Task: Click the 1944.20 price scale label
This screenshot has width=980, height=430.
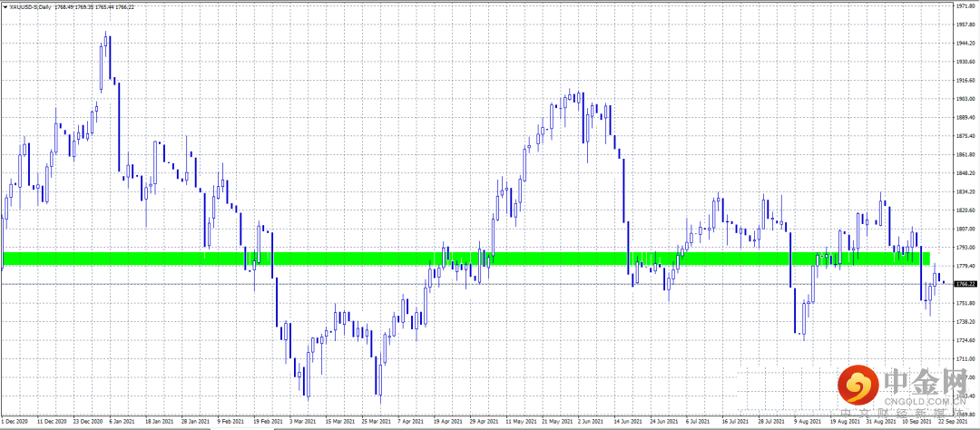Action: coord(966,44)
